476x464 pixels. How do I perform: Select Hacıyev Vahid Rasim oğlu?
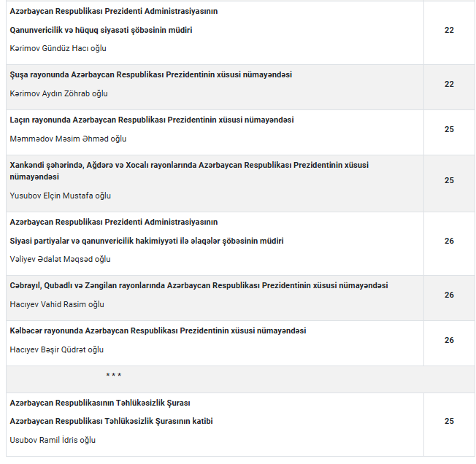click(57, 304)
